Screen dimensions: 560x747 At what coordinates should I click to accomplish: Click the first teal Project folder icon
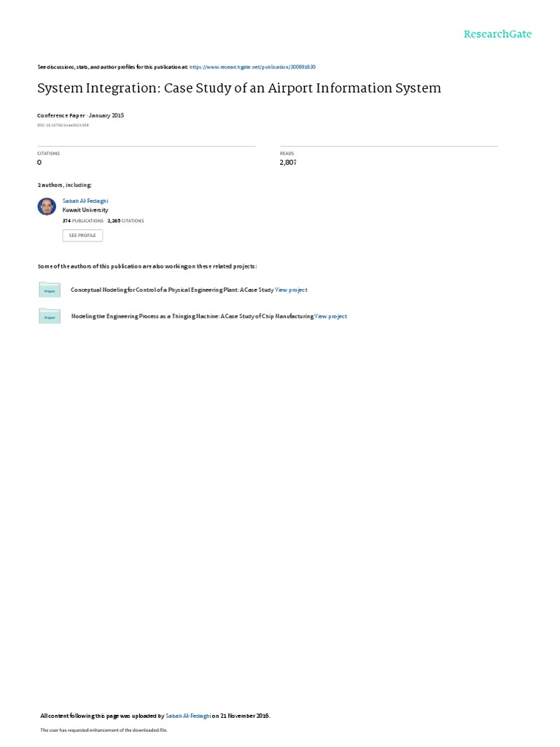pyautogui.click(x=50, y=290)
